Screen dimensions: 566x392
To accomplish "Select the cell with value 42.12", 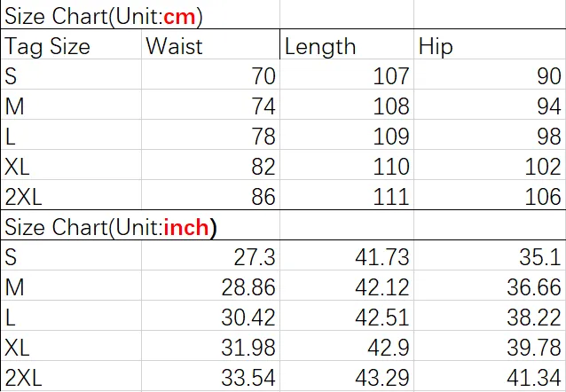I will coord(347,286).
